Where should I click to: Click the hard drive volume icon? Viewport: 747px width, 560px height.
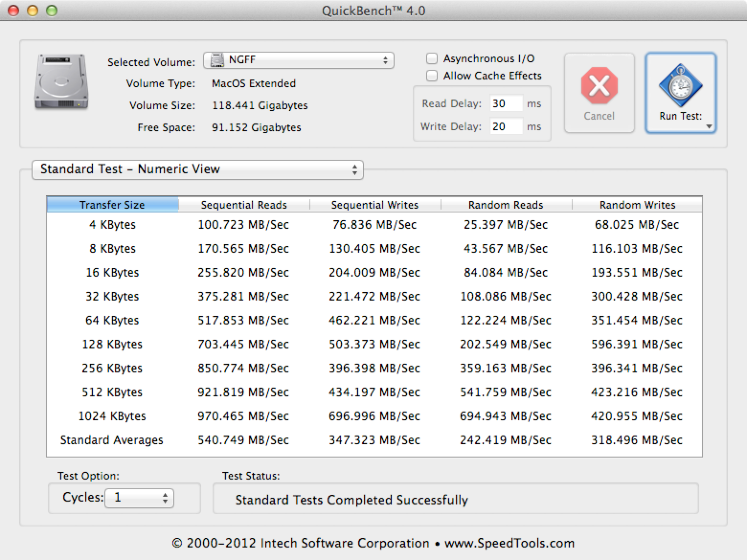(x=61, y=82)
